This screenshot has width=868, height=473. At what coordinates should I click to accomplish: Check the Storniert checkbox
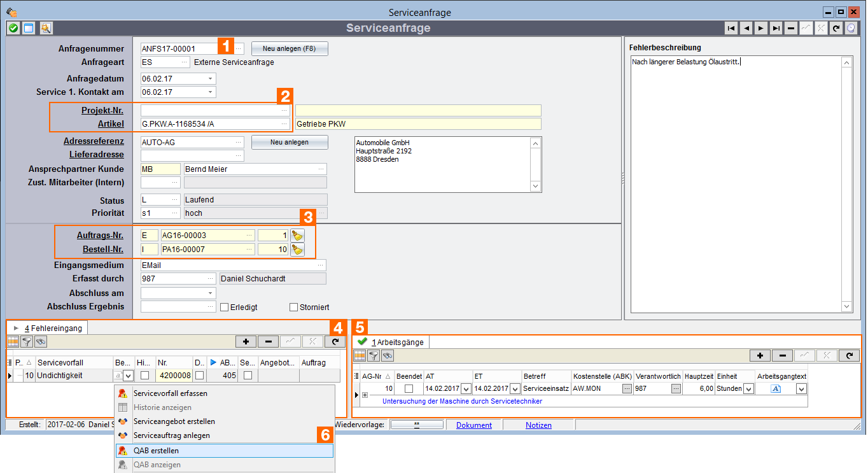(x=293, y=307)
